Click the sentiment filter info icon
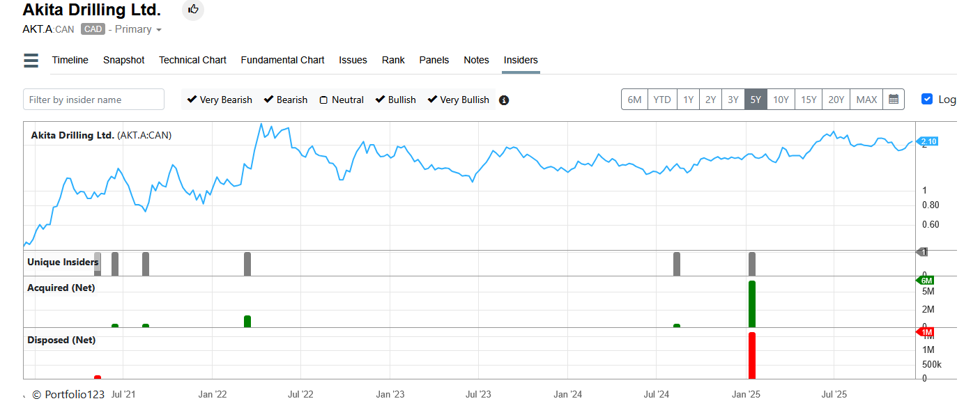Image resolution: width=980 pixels, height=408 pixels. coord(504,100)
